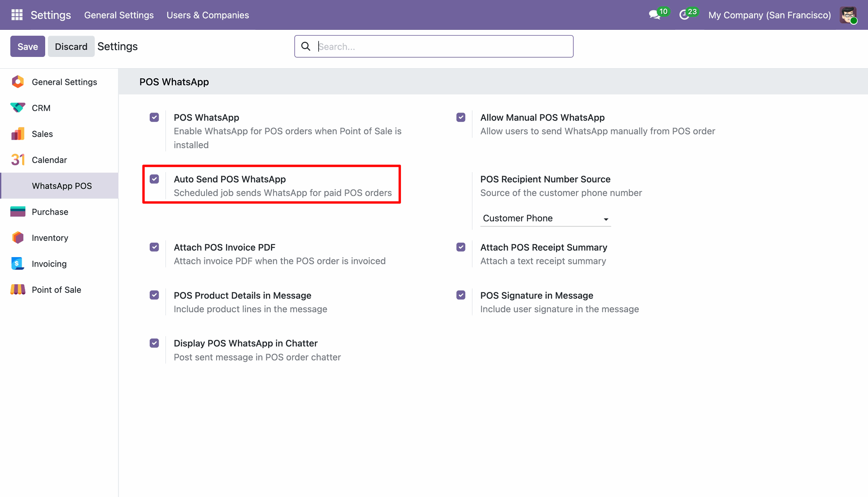Click 'Scheduled job sends WhatsApp for paid POS orders'

pos(283,193)
